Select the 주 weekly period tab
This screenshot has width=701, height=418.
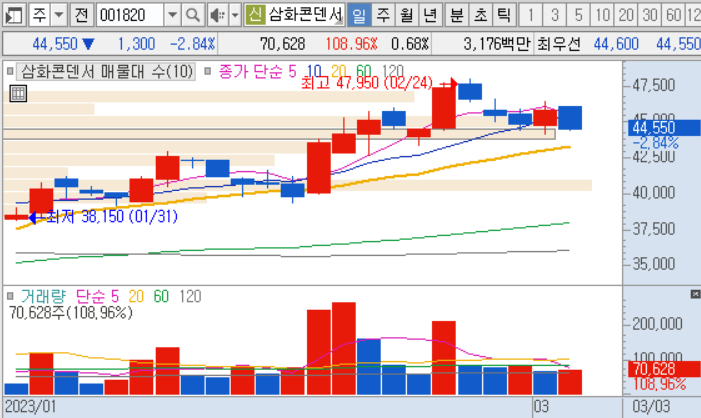tap(383, 15)
